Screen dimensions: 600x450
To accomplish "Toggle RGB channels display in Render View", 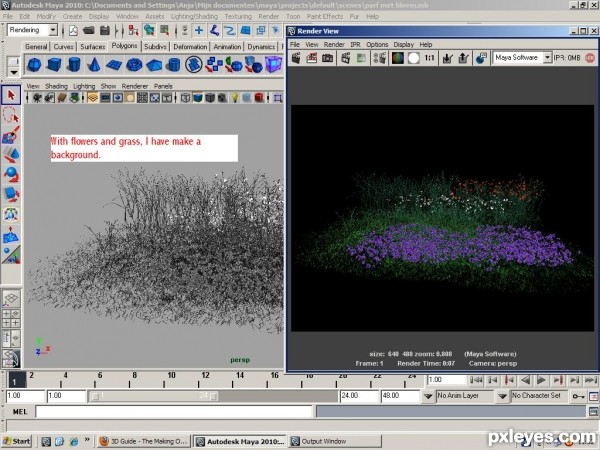I will click(398, 58).
